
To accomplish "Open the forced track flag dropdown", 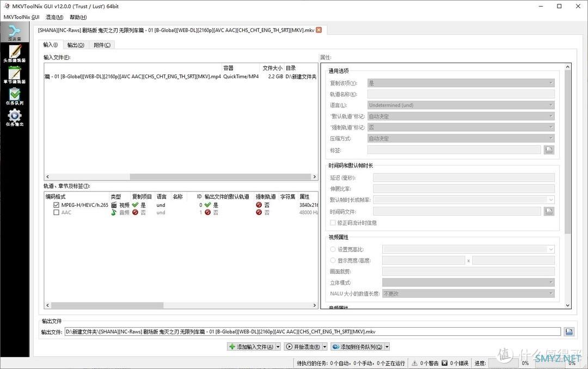I will pos(461,127).
